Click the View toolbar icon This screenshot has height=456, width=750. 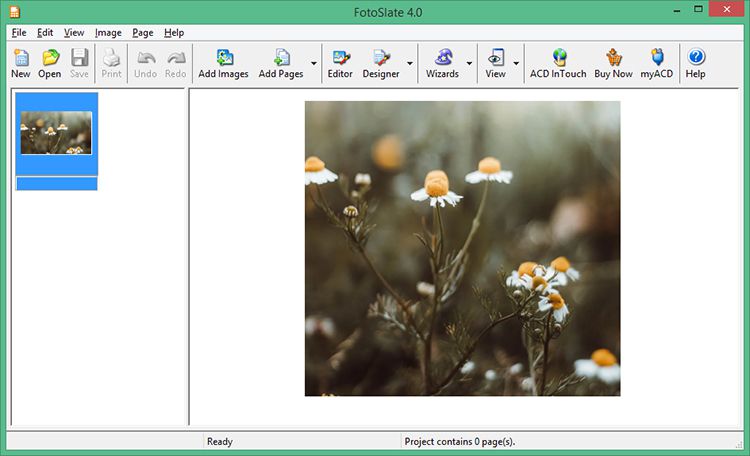point(496,63)
